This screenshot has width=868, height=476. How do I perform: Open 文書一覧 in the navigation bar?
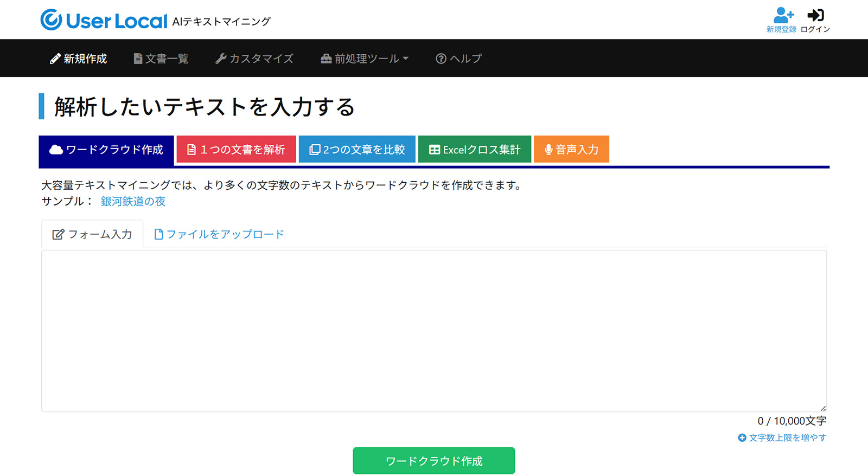pyautogui.click(x=161, y=59)
